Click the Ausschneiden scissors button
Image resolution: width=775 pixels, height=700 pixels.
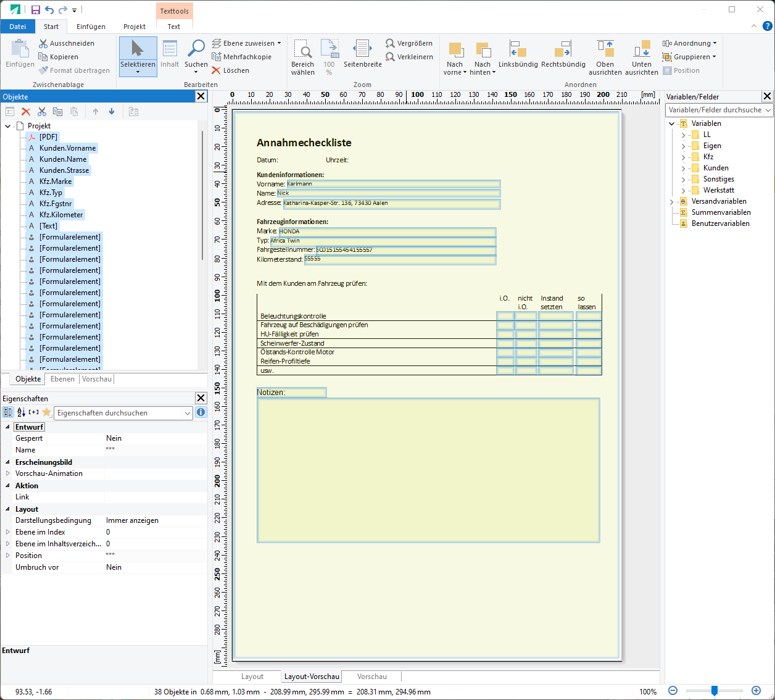pos(67,43)
